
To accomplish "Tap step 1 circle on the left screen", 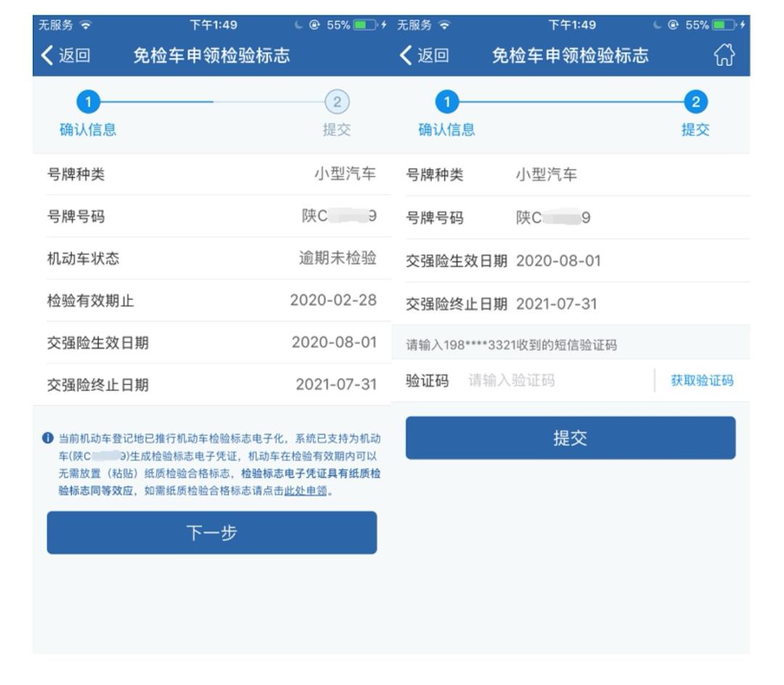I will (88, 103).
